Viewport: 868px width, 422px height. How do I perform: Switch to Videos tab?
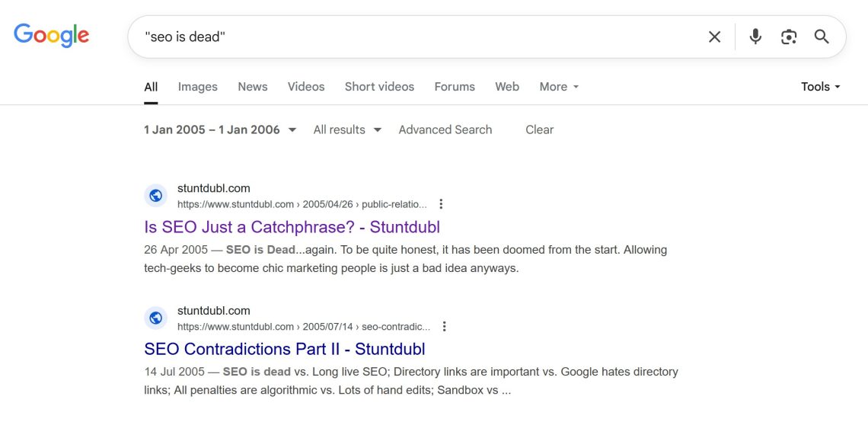point(306,87)
